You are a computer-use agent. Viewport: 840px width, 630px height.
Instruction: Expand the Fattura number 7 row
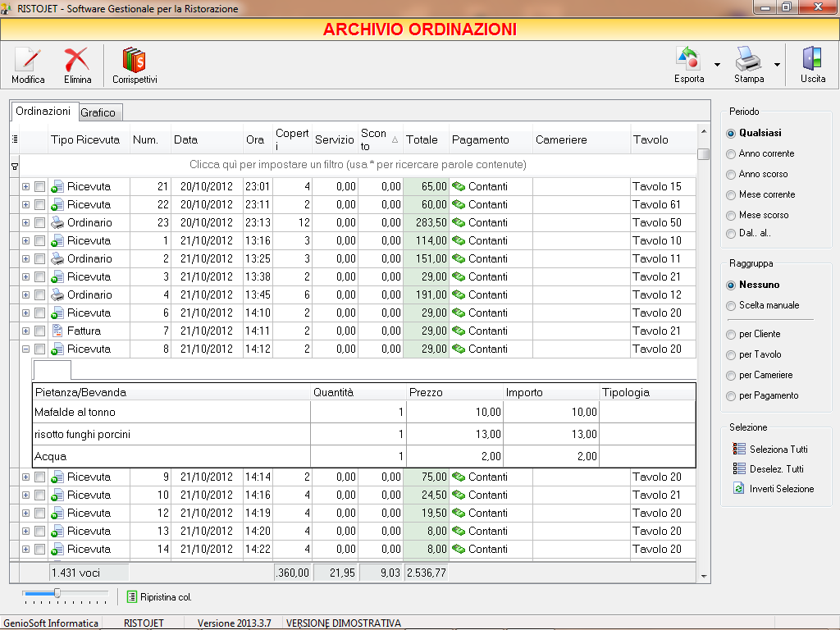click(25, 331)
